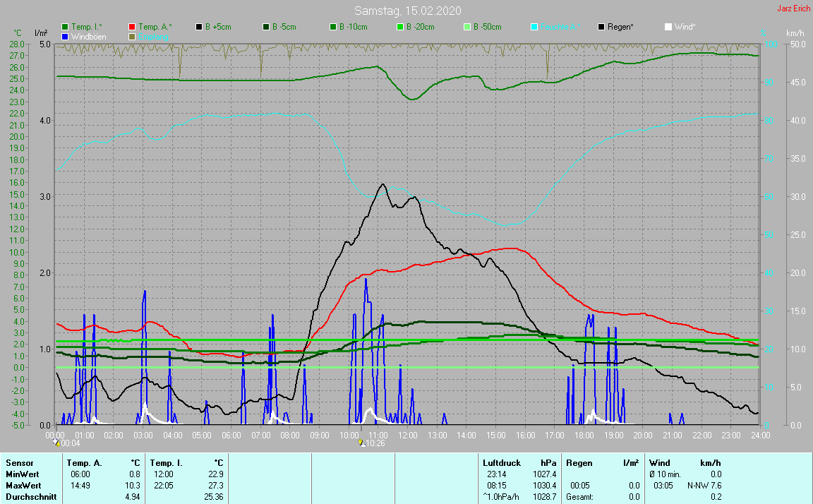Click the red Temp. A. legend marker
Image resolution: width=813 pixels, height=504 pixels.
coord(133,27)
